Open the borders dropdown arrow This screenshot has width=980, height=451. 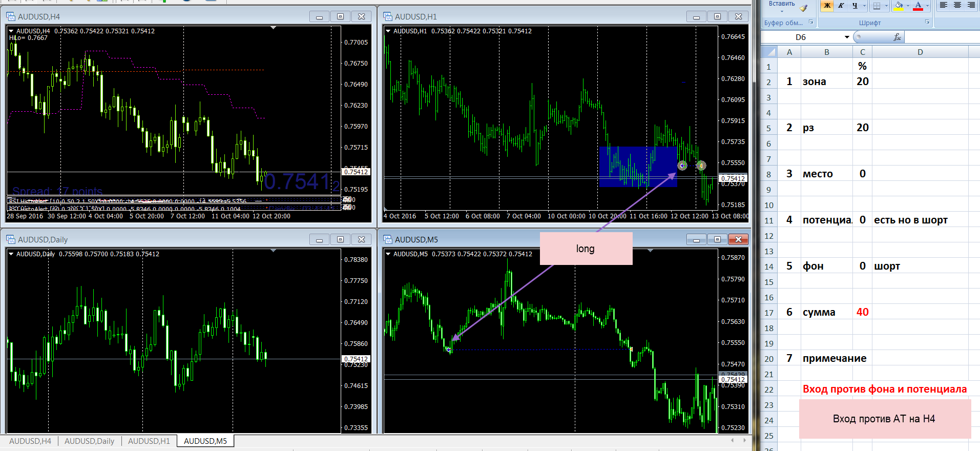coord(886,6)
